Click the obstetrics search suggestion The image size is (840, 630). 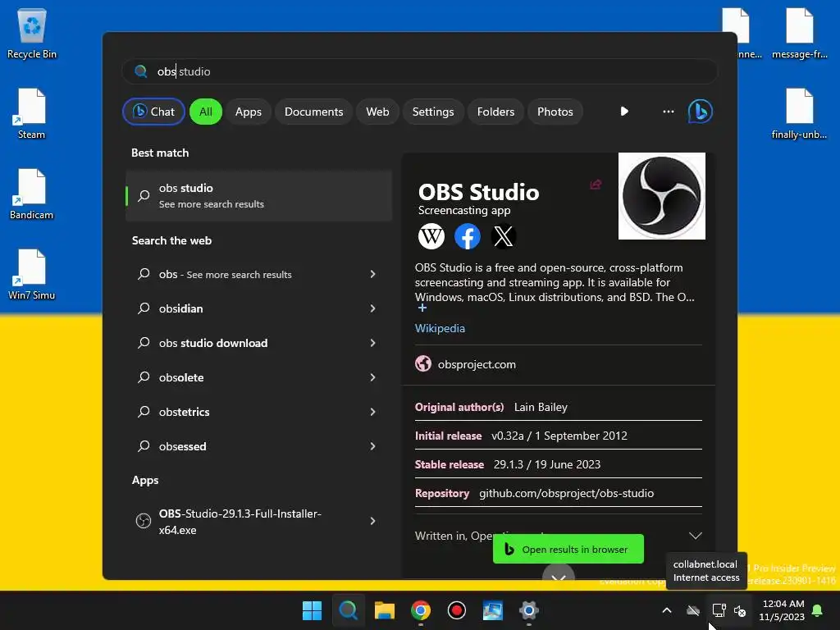185,412
